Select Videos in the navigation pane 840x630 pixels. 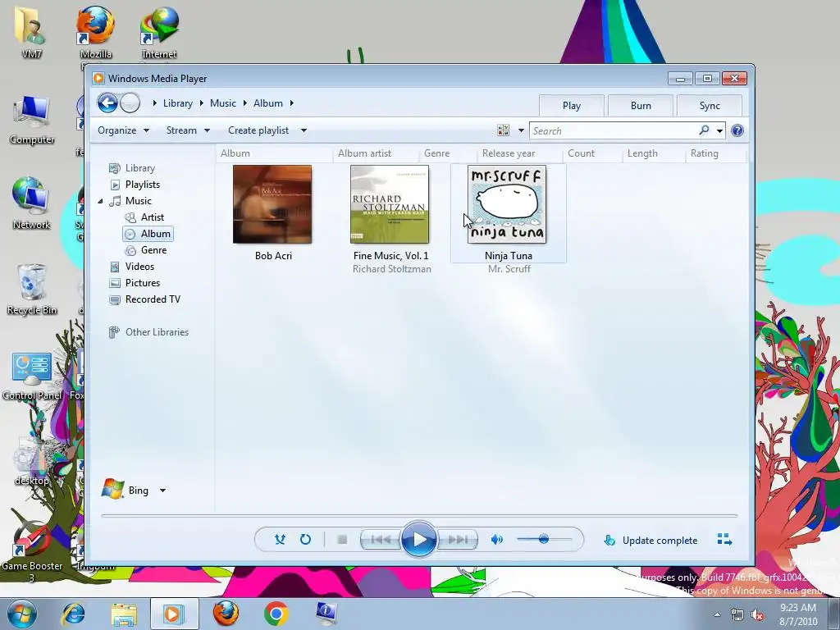click(x=139, y=267)
